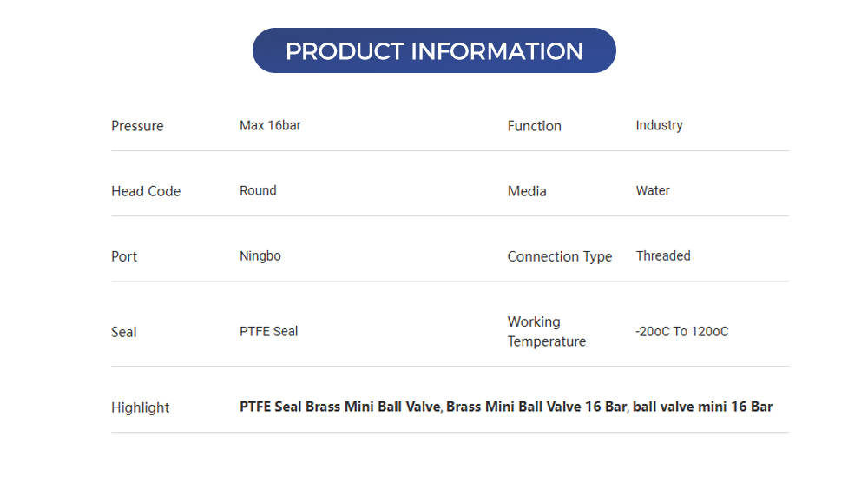Select the Industry value
The width and height of the screenshot is (868, 490).
click(x=659, y=125)
